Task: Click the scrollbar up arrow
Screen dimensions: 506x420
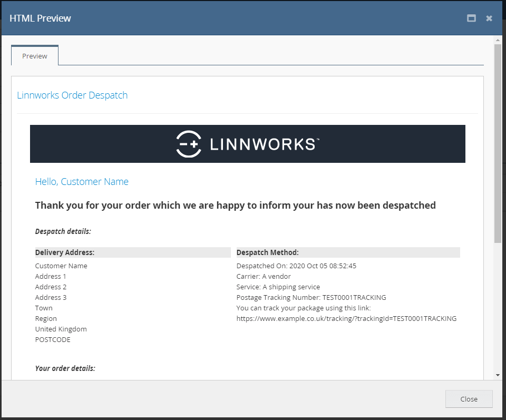Action: tap(497, 40)
